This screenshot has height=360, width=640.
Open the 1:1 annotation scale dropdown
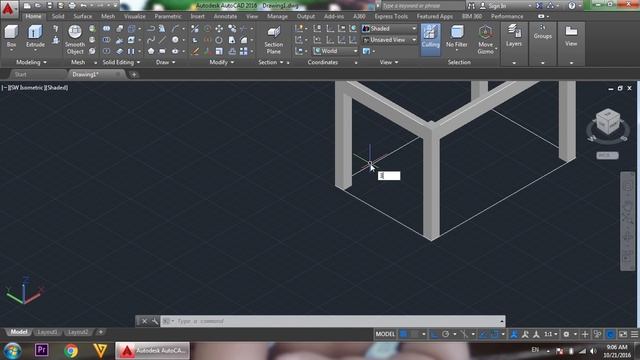click(x=551, y=334)
